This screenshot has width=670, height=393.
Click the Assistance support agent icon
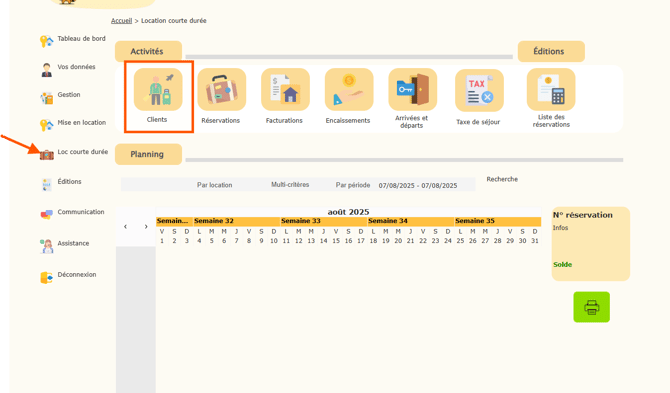pyautogui.click(x=47, y=246)
